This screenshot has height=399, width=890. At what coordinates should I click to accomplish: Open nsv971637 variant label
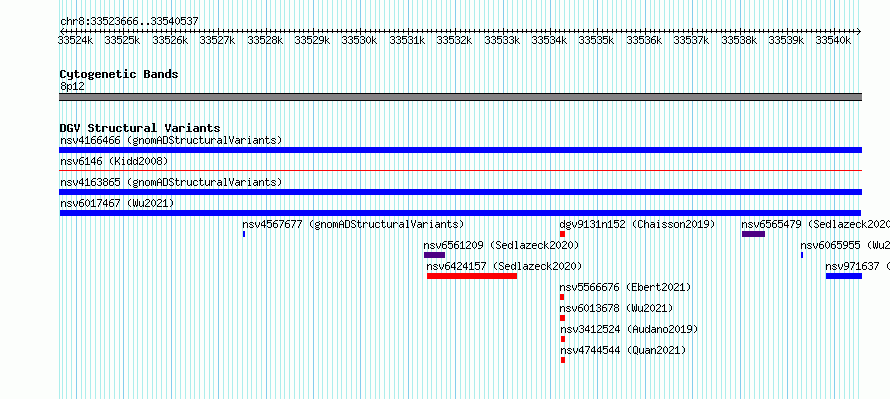tap(857, 266)
